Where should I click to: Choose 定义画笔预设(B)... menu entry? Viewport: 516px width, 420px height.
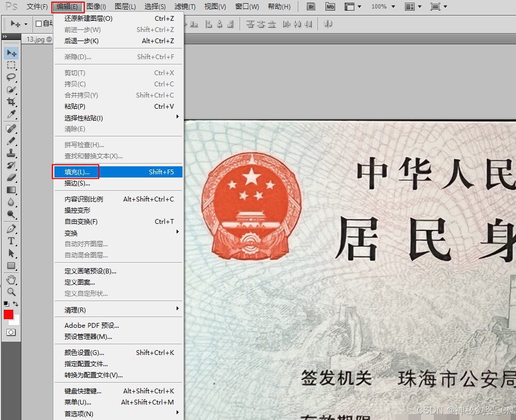tap(118, 271)
